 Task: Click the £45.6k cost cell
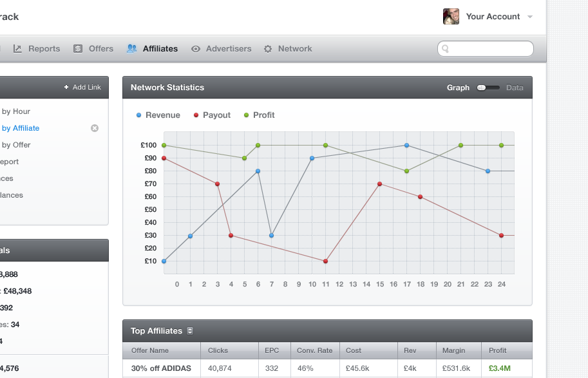click(357, 368)
